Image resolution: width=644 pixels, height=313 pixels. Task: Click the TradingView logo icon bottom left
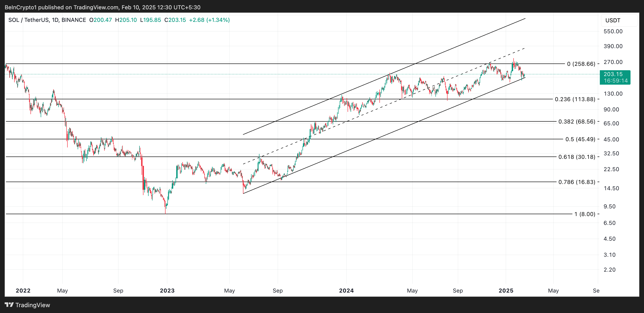click(9, 305)
